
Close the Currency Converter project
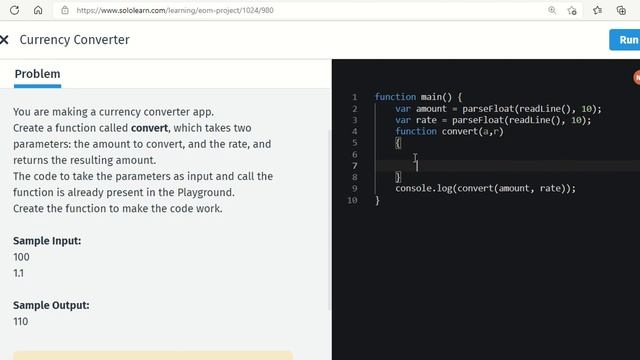[x=4, y=40]
